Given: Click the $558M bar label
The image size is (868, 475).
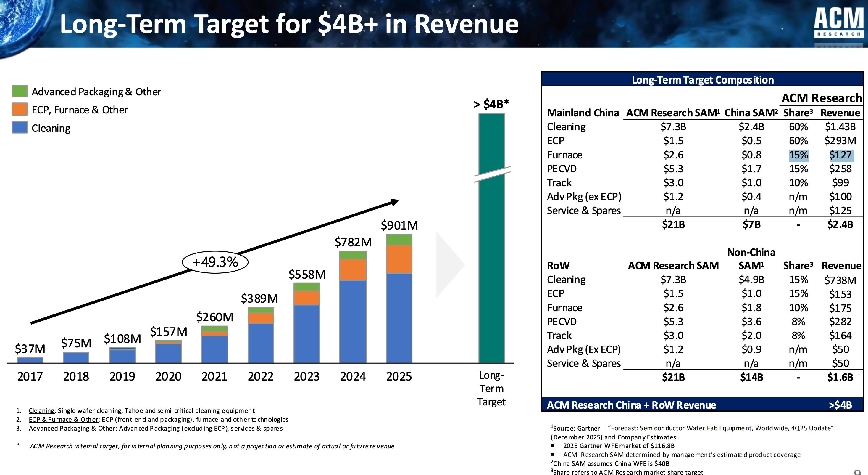Looking at the screenshot, I should 307,275.
